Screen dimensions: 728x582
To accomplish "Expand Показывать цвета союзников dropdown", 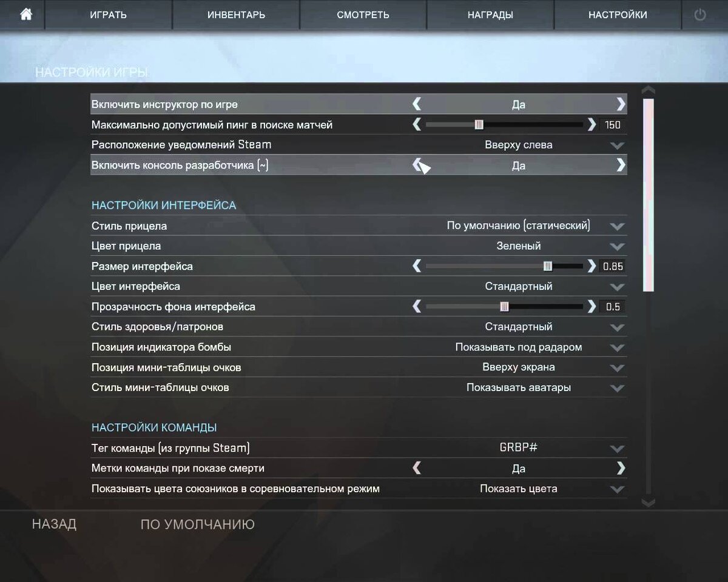I will coord(617,489).
